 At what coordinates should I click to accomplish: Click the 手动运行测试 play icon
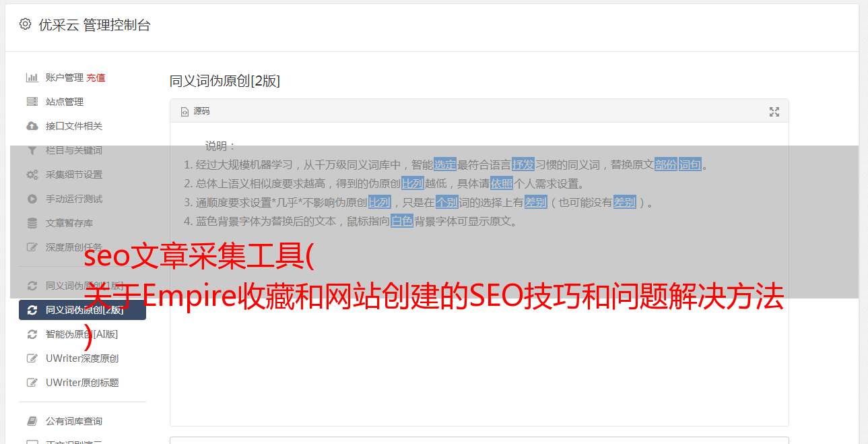(32, 199)
